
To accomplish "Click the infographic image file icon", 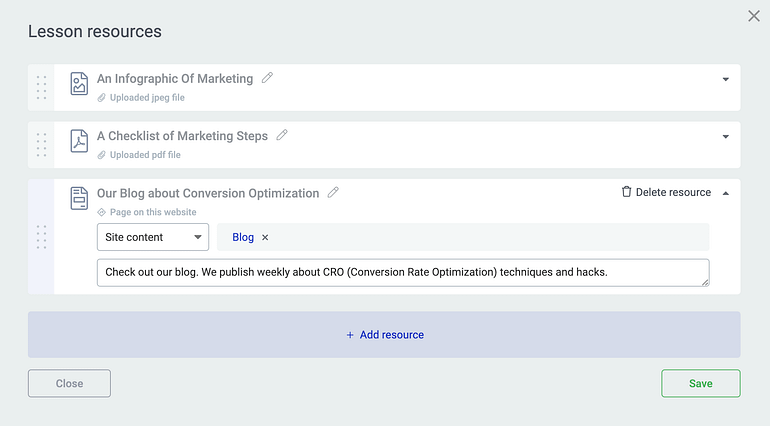I will [x=79, y=84].
